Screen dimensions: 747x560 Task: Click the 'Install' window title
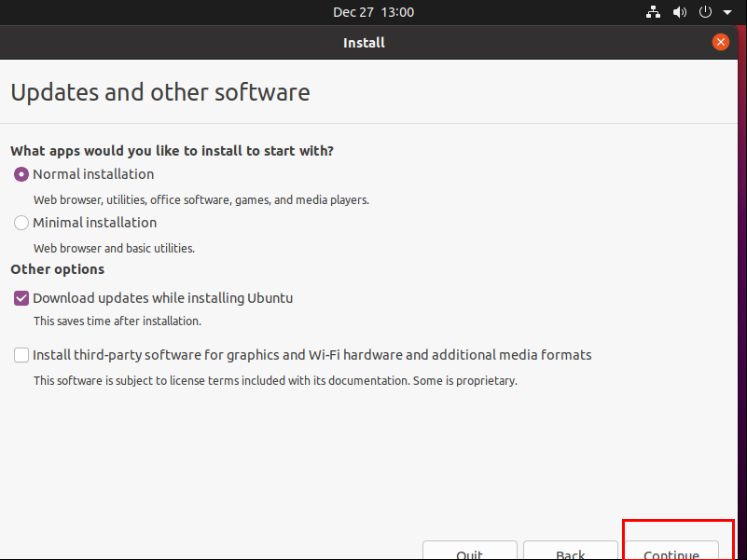[x=364, y=43]
